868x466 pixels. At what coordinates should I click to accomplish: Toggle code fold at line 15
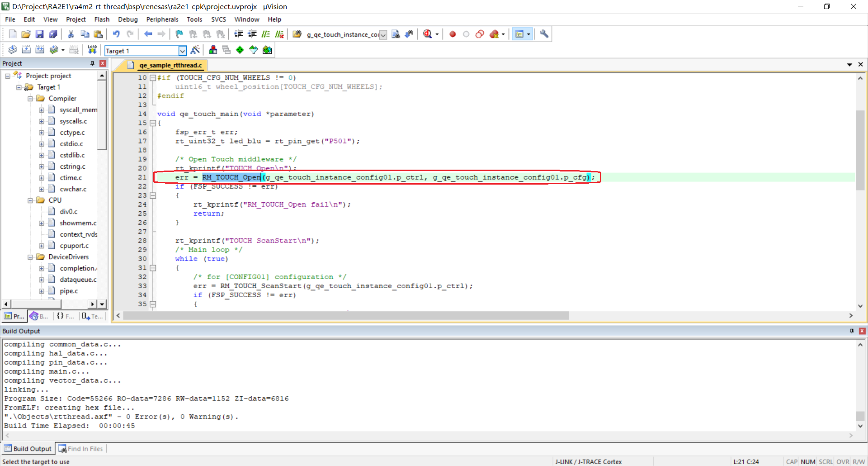pyautogui.click(x=153, y=123)
